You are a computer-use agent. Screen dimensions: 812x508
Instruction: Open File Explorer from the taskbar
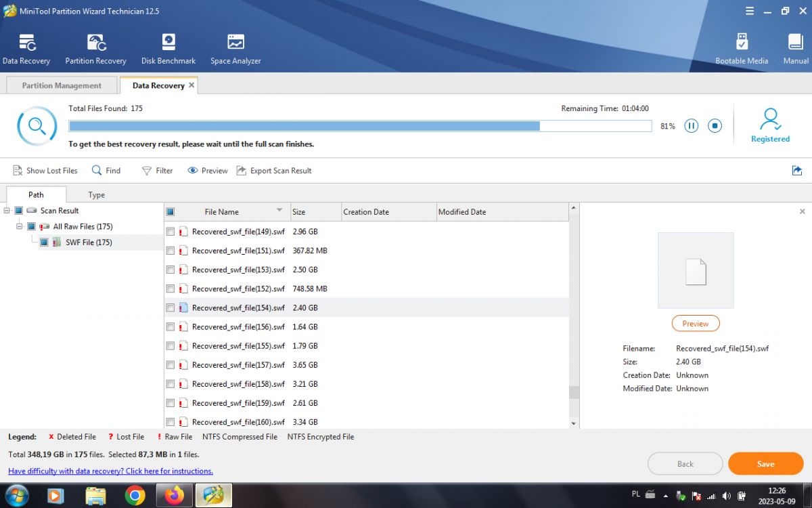click(x=95, y=496)
